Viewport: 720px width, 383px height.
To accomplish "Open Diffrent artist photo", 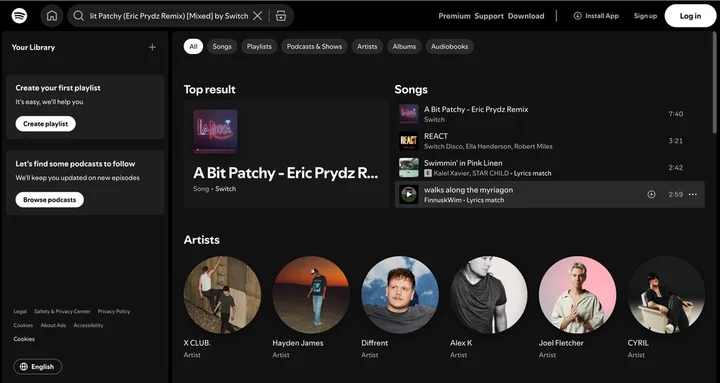I will [x=400, y=295].
